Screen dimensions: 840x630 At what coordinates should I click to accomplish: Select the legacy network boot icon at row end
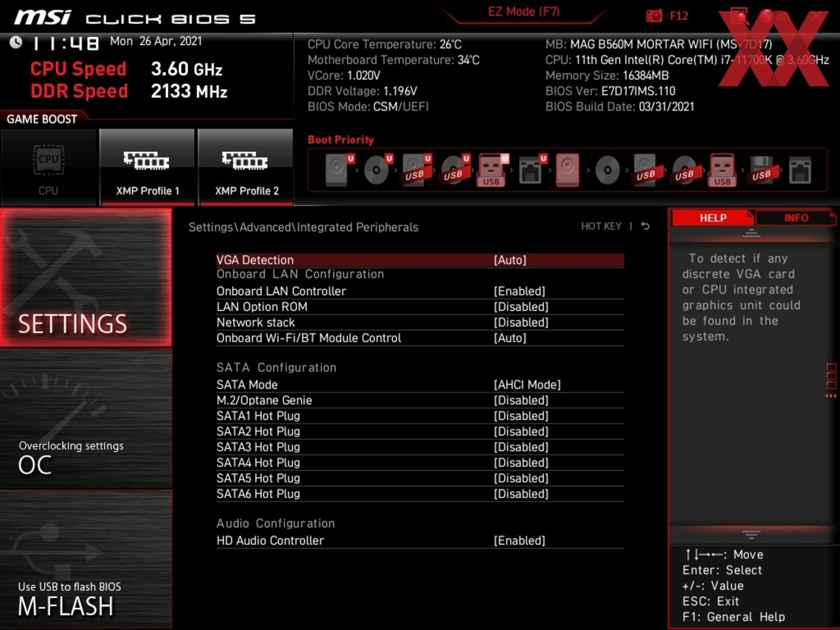click(x=800, y=170)
